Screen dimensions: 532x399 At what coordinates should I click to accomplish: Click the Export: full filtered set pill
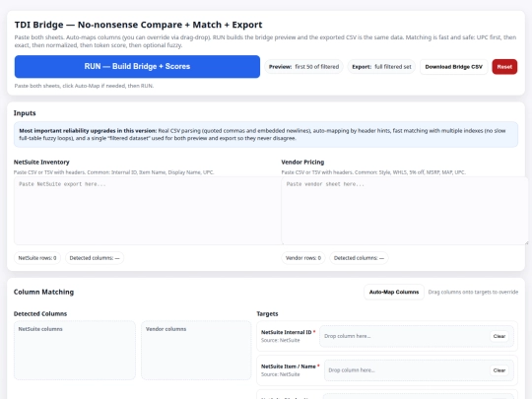381,67
